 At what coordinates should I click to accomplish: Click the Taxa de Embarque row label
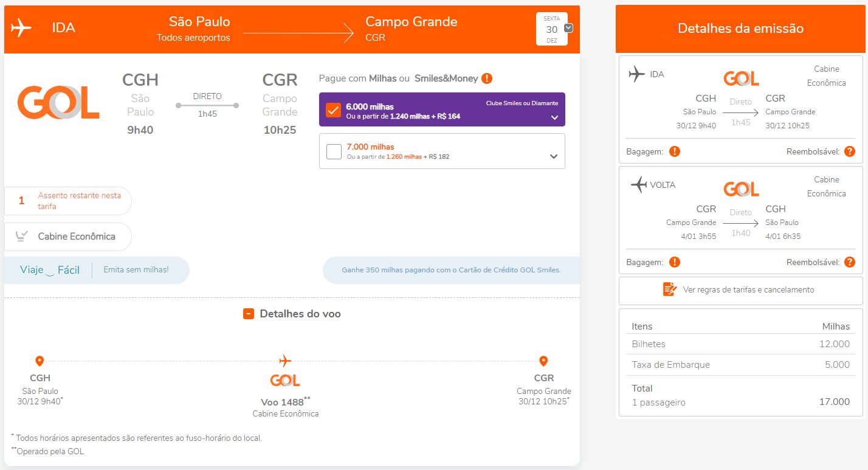[671, 365]
